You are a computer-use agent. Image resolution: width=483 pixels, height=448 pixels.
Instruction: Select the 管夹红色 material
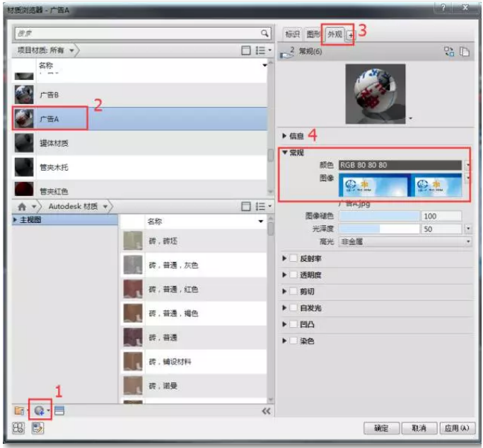click(x=139, y=189)
